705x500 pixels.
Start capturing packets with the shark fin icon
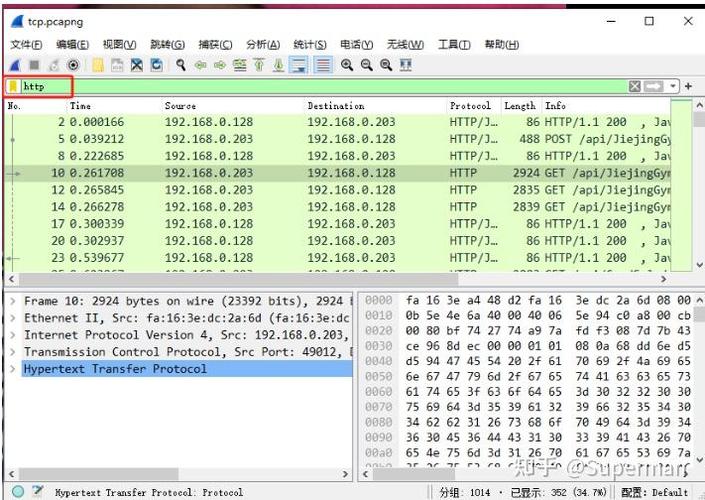[x=15, y=65]
